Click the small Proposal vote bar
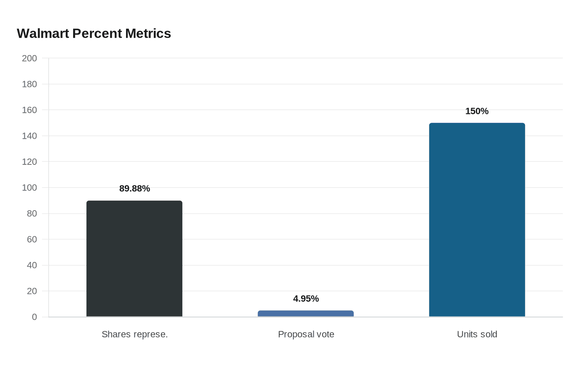 click(x=306, y=314)
